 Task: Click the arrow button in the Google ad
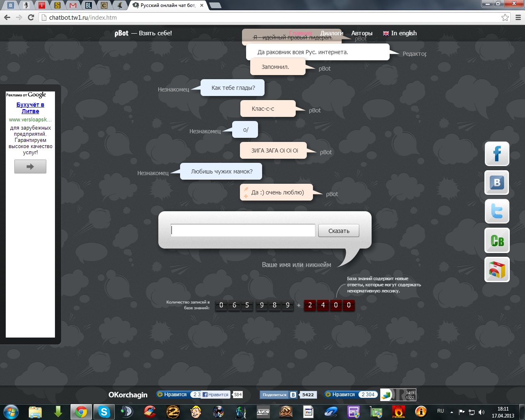30,167
